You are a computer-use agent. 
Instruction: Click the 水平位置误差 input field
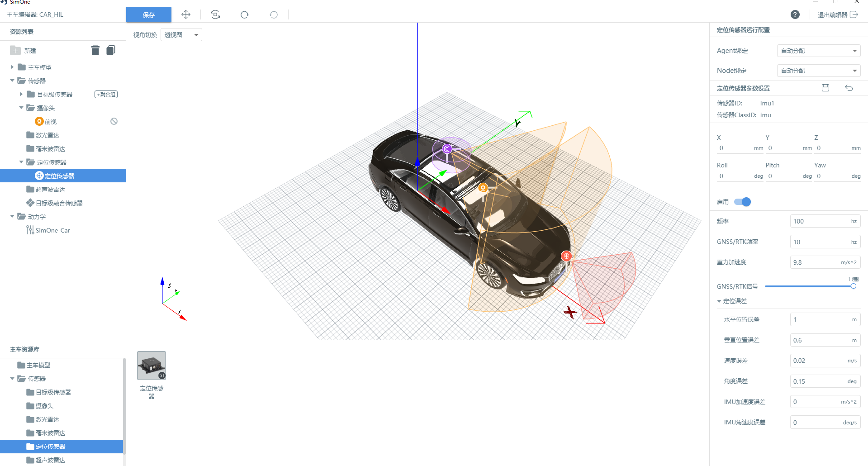coord(825,319)
